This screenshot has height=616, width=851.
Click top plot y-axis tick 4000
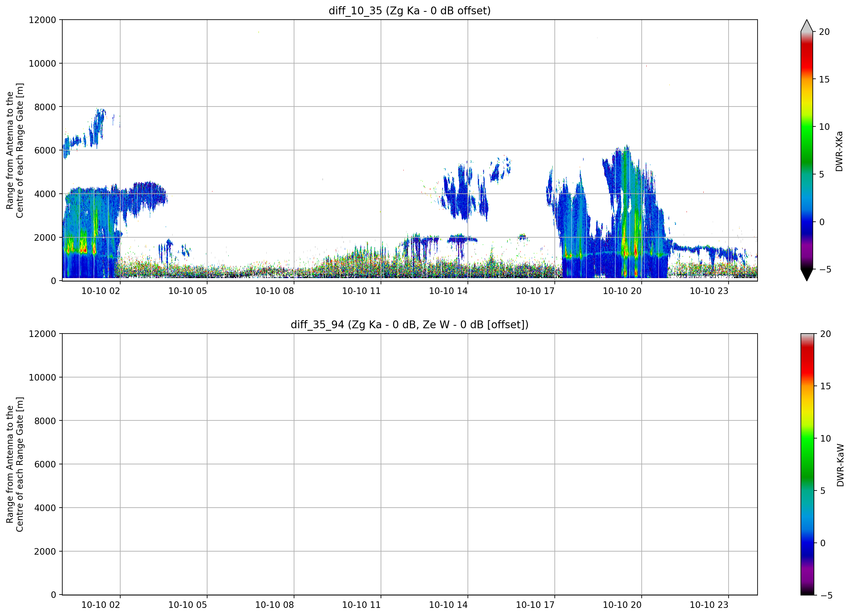45,194
